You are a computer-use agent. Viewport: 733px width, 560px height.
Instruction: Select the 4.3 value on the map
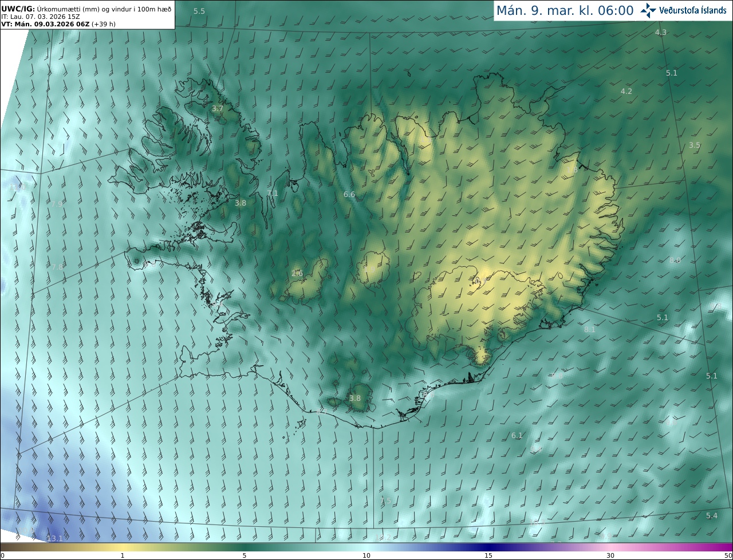[x=660, y=33]
